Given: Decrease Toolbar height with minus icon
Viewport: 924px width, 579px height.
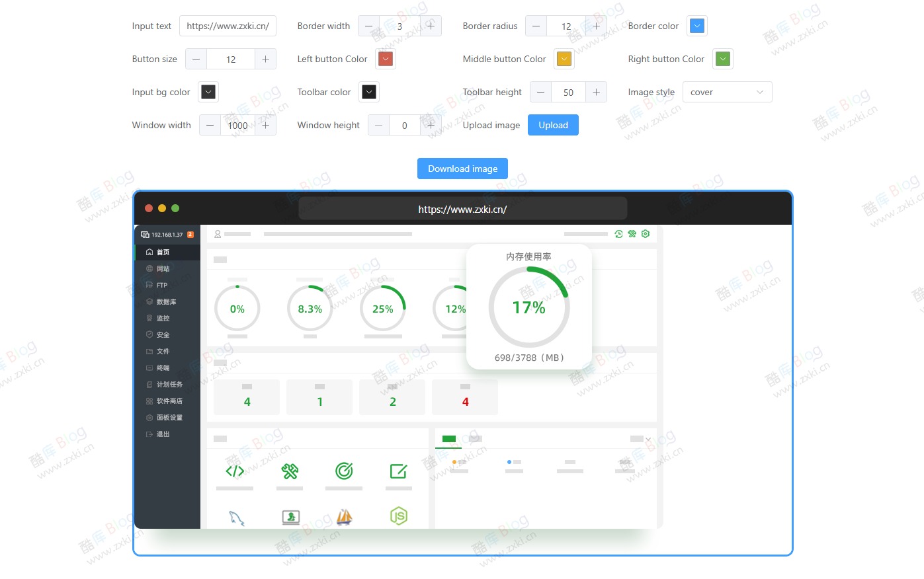Looking at the screenshot, I should (x=540, y=92).
